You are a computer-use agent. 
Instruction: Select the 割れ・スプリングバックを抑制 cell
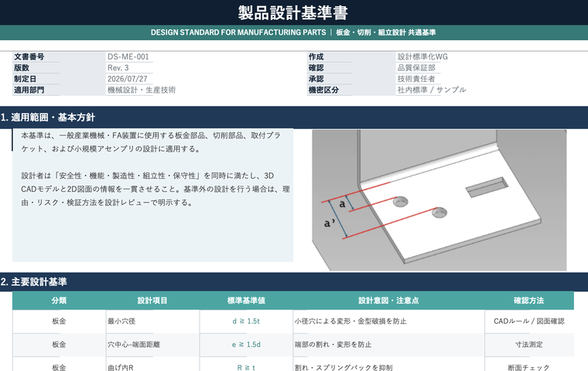coord(388,364)
